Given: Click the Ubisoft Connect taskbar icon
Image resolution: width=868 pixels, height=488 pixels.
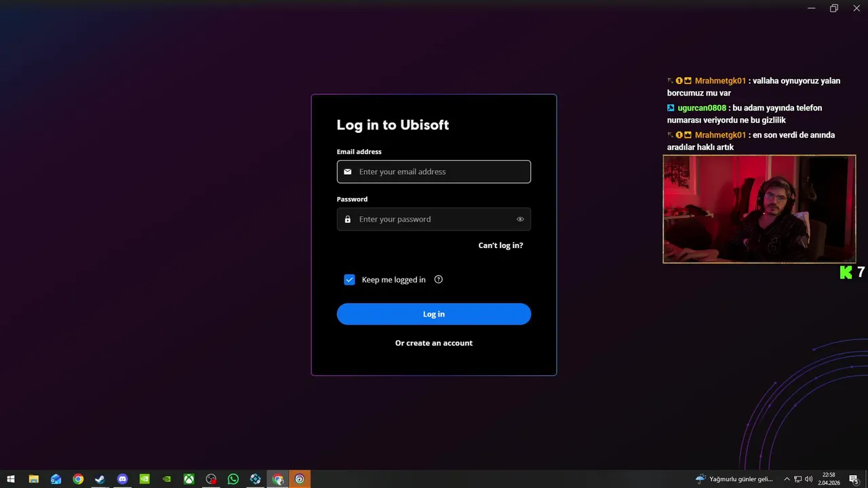Looking at the screenshot, I should point(300,479).
